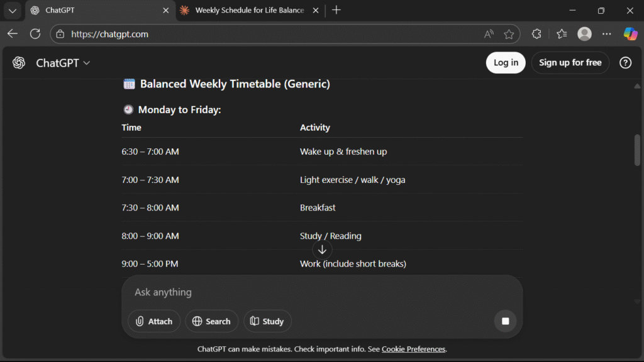The width and height of the screenshot is (644, 362).
Task: Refresh the ChatGPT page
Action: pos(35,34)
